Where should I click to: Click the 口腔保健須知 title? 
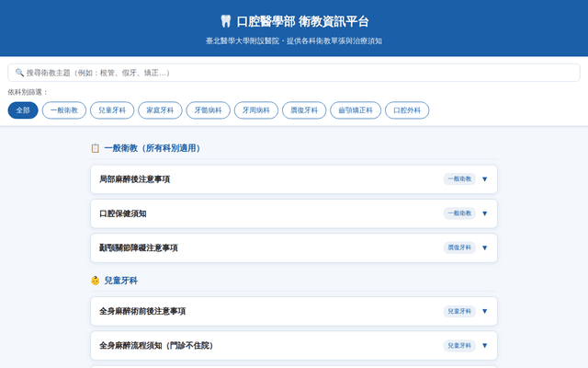[x=122, y=213]
